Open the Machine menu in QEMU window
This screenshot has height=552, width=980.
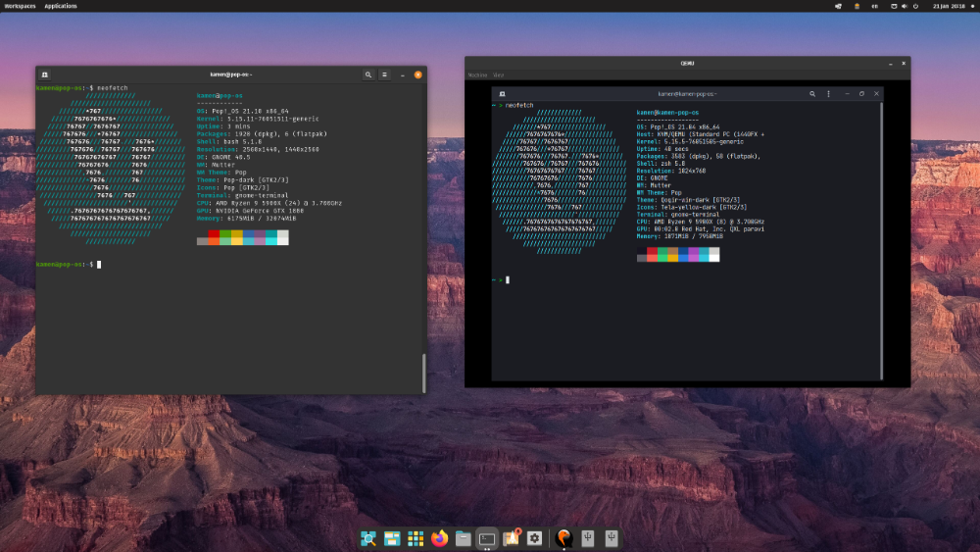tap(477, 75)
